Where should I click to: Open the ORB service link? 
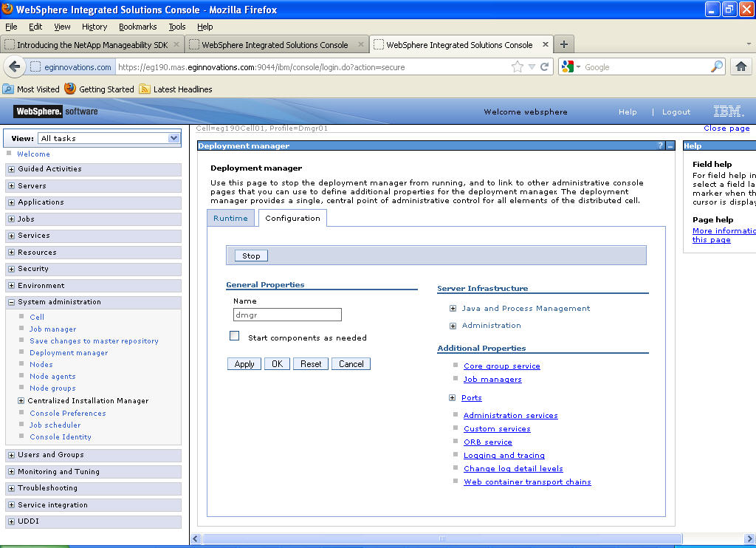tap(487, 442)
